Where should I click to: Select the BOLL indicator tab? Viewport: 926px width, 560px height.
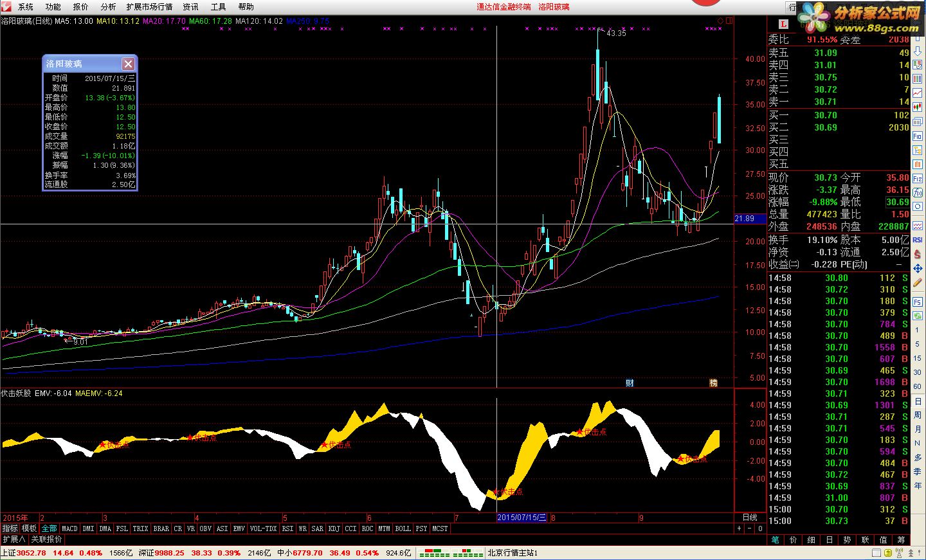[x=403, y=528]
